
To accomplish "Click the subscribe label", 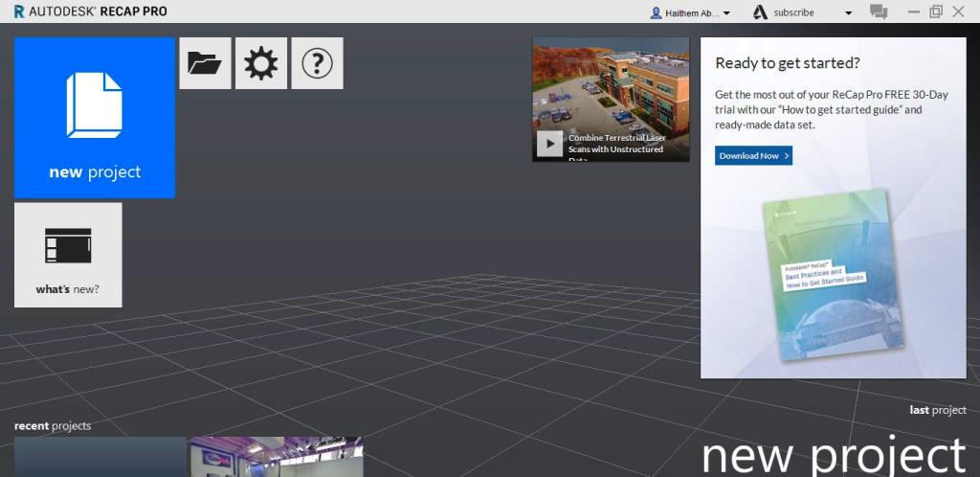I will click(793, 12).
